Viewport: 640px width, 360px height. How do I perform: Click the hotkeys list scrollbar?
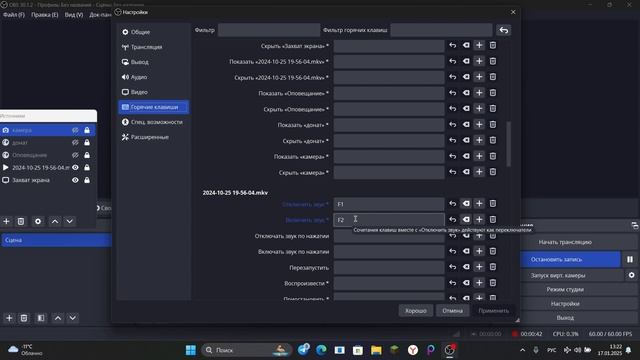tap(509, 144)
